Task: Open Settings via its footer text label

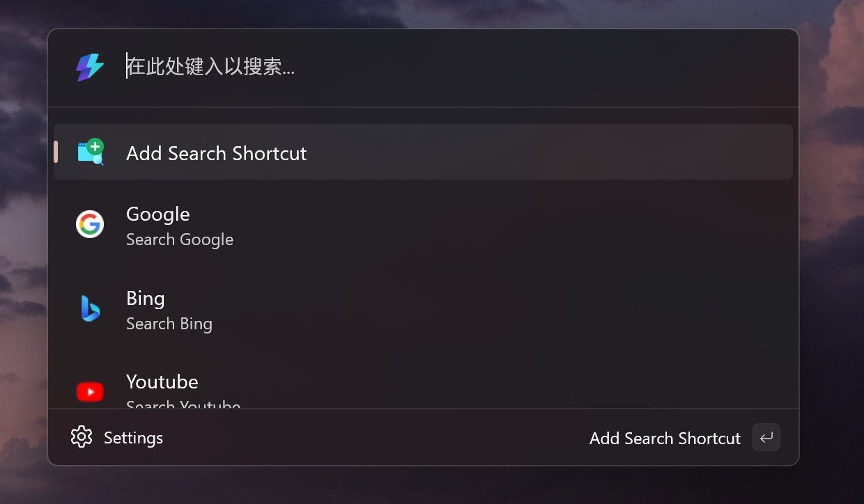Action: click(133, 438)
